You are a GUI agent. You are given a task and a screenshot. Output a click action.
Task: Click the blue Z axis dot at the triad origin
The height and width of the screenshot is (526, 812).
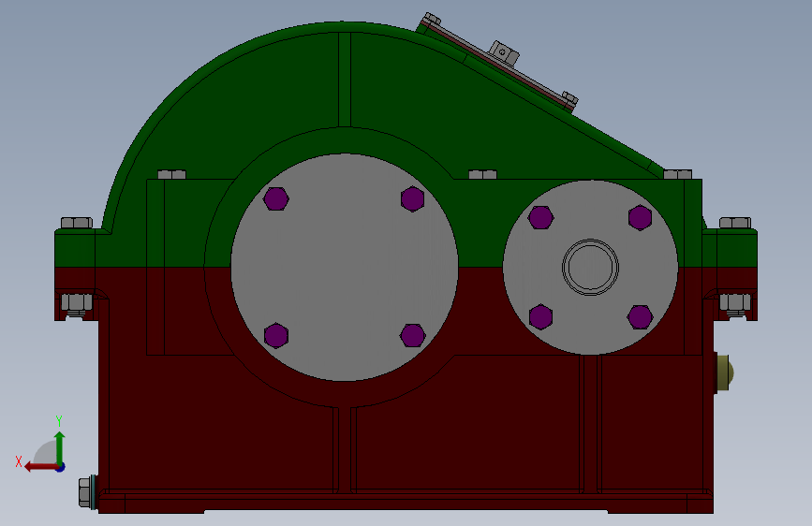pos(61,467)
